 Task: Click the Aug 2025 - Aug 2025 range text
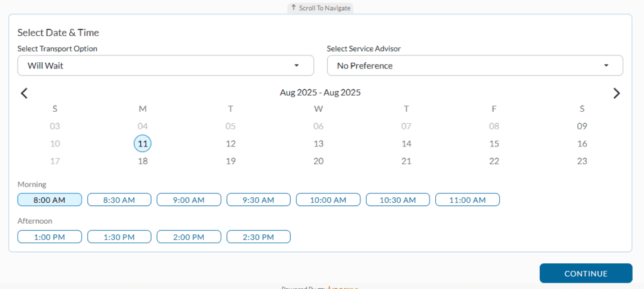tap(320, 92)
